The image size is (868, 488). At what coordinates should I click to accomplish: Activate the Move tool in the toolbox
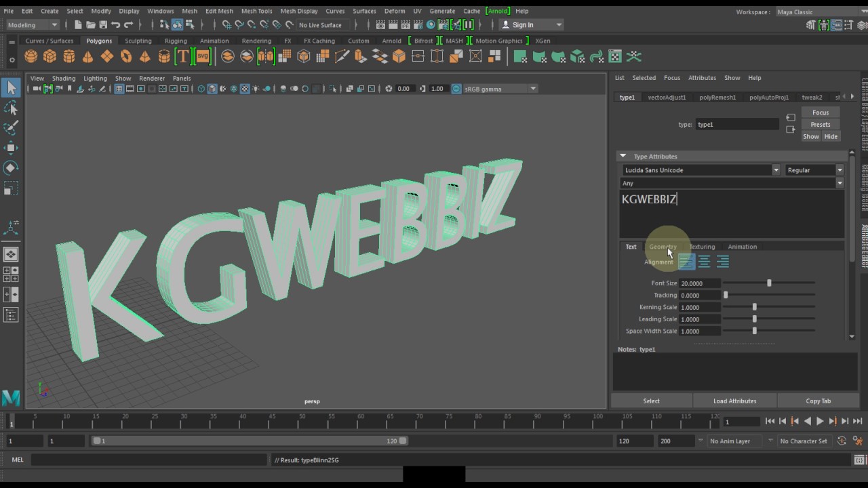click(11, 148)
